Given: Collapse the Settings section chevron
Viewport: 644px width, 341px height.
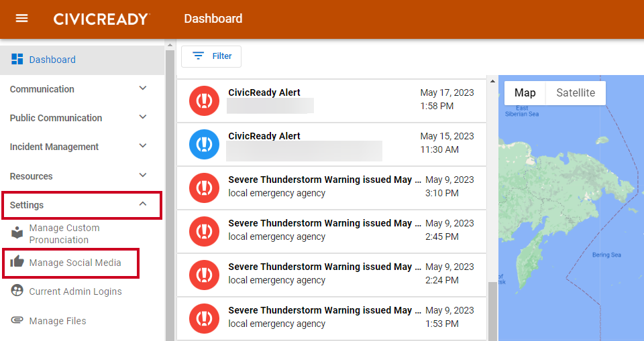Looking at the screenshot, I should coord(143,204).
